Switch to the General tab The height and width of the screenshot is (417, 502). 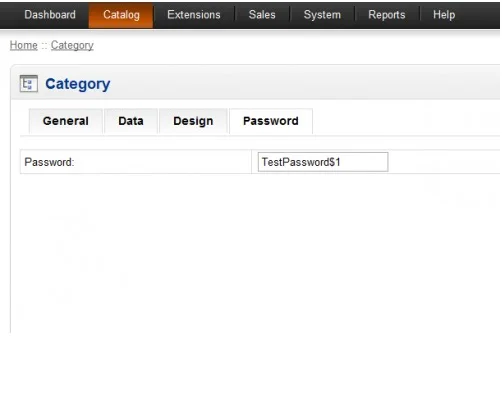coord(66,121)
